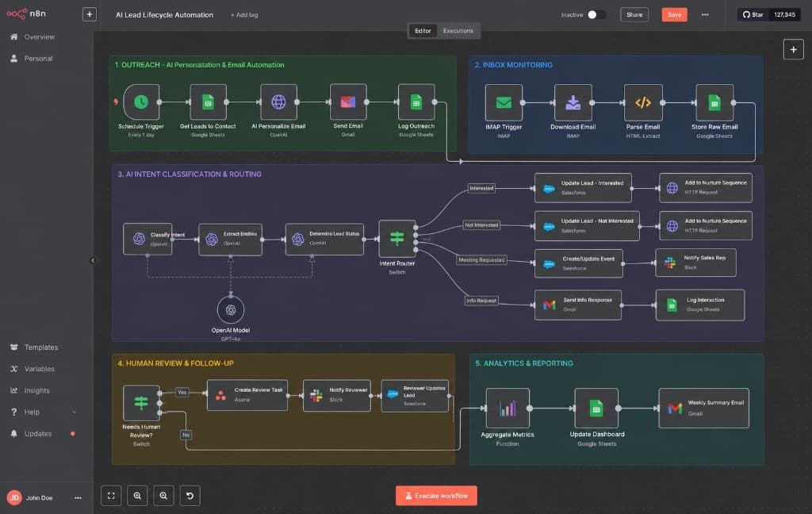The image size is (812, 514).
Task: Select the IMAP Trigger node
Action: 504,102
